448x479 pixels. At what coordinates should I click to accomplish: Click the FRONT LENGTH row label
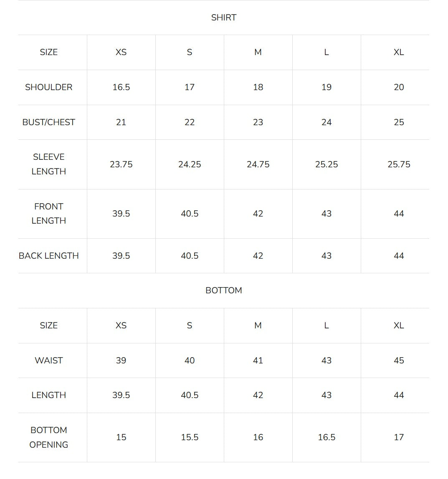pyautogui.click(x=48, y=214)
